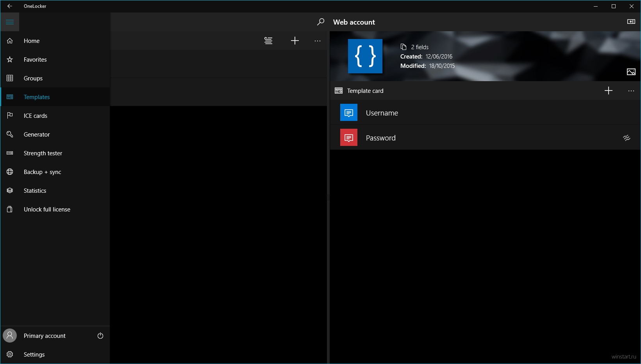Click the ICE cards flag icon
The width and height of the screenshot is (641, 364).
tap(10, 115)
